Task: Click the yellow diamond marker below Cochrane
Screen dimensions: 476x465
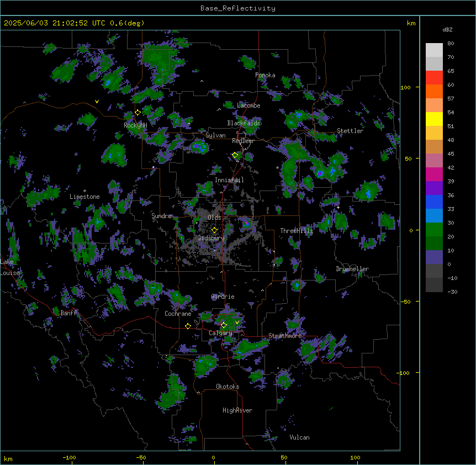Action: (188, 326)
